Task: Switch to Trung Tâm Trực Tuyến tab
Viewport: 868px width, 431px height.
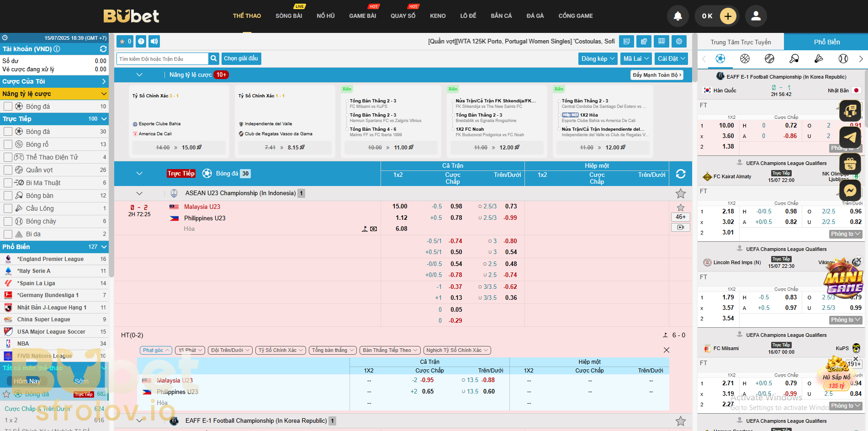Action: (x=741, y=42)
